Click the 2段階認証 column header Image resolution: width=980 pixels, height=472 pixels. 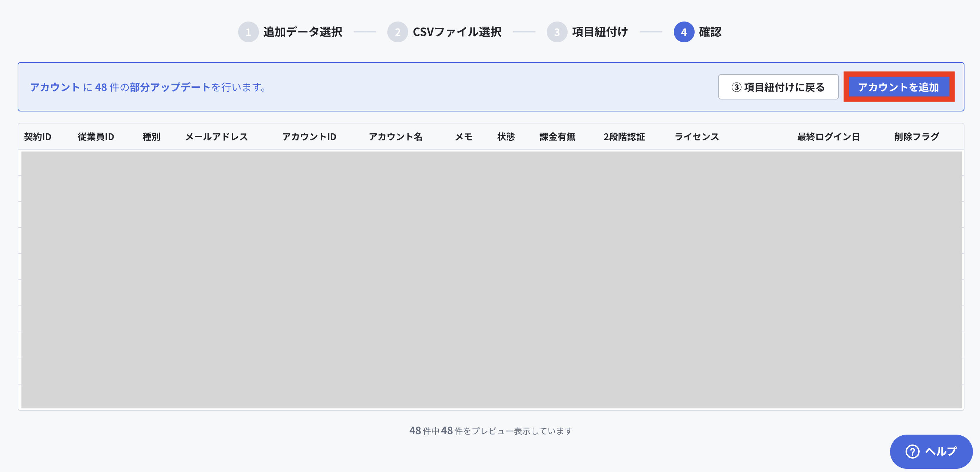pos(624,137)
